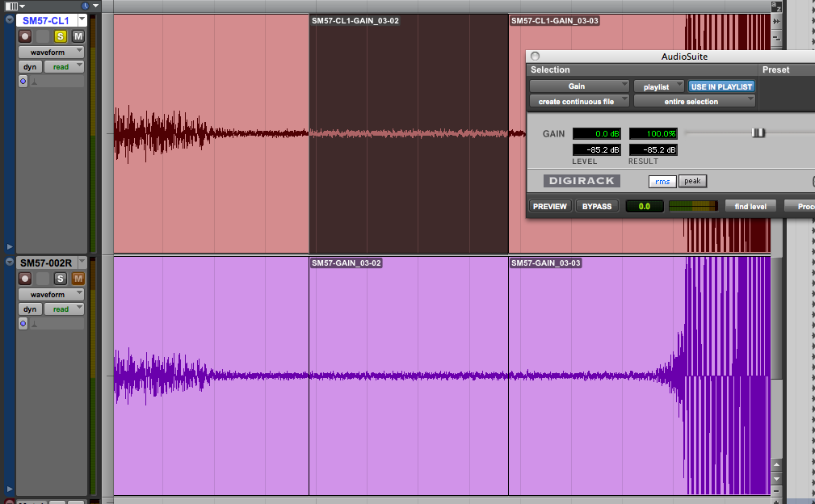Click the DIGIRACK logo in AudioSuite

(x=582, y=181)
